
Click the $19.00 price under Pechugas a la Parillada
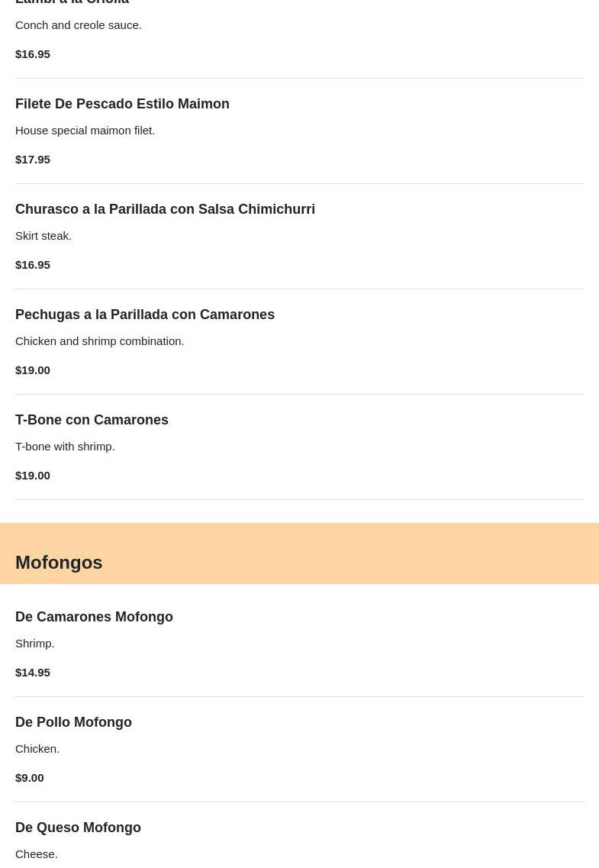[x=33, y=370]
